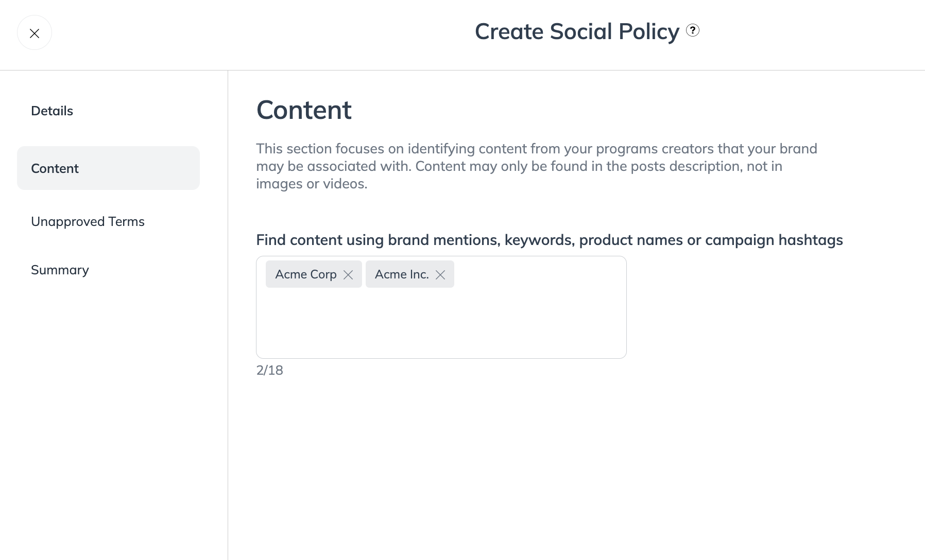925x560 pixels.
Task: Close the Create Social Policy dialog
Action: (35, 33)
